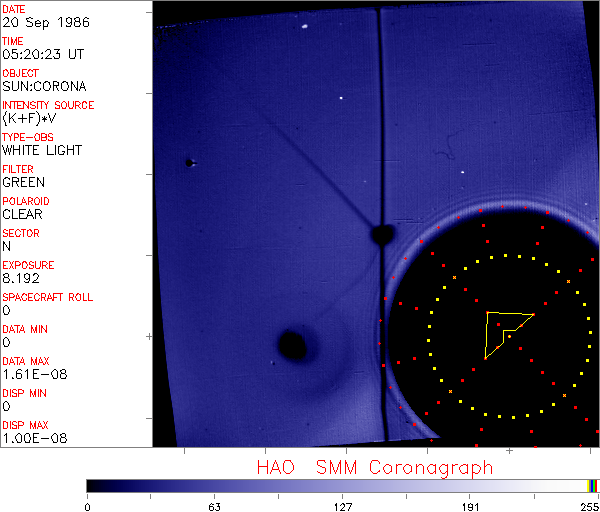Click the exposure value 8.192
Viewport: 600px width, 512px height.
[x=21, y=278]
